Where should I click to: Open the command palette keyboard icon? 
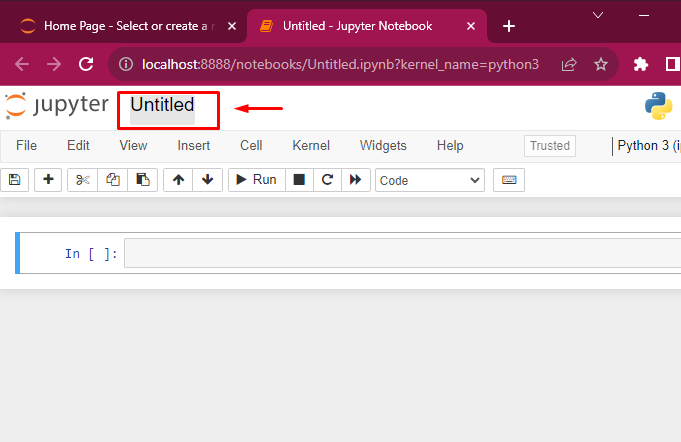tap(509, 180)
